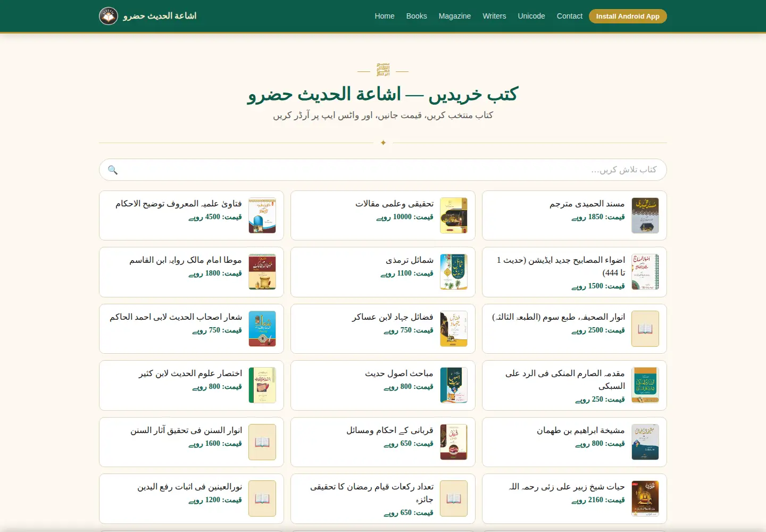Select the مشیخۃ ابراھیم بن طھمان cover
Image resolution: width=766 pixels, height=532 pixels.
coord(645,442)
